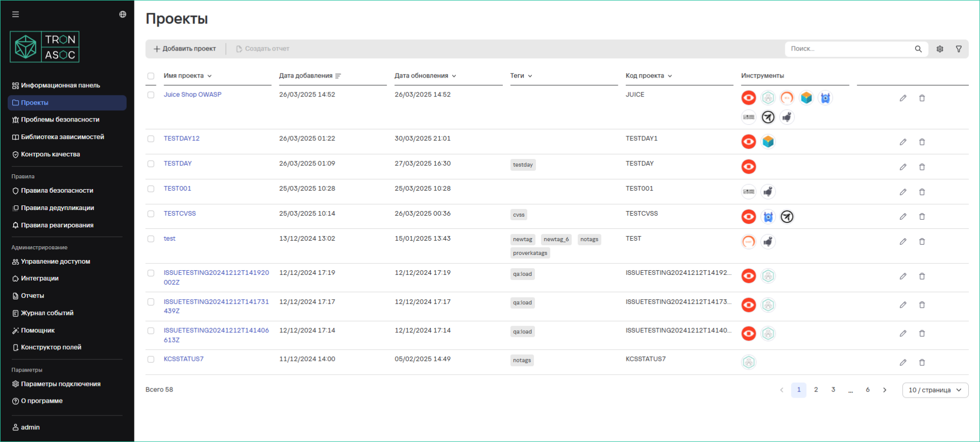Viewport: 980px width, 442px height.
Task: Click the filter funnel icon in toolbar
Action: 959,49
